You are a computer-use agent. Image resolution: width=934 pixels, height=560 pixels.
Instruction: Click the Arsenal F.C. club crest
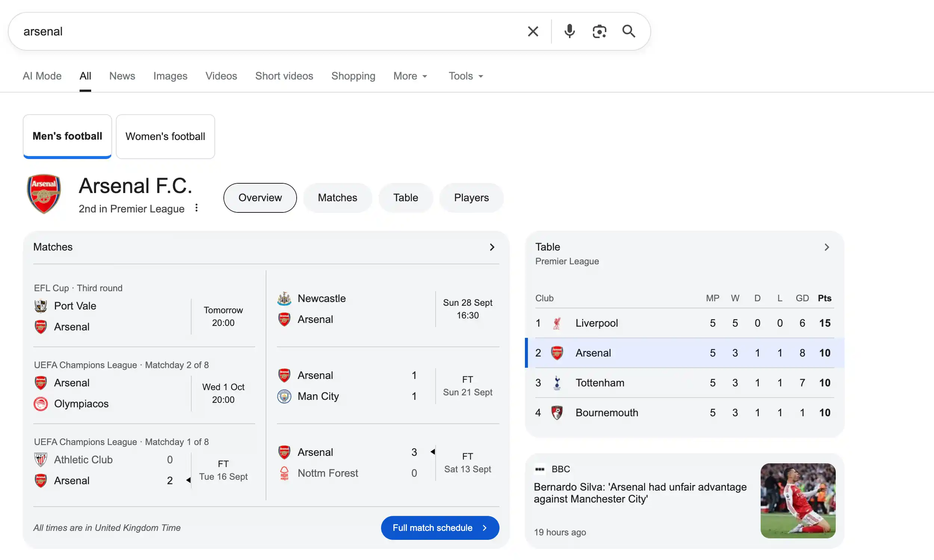(43, 194)
